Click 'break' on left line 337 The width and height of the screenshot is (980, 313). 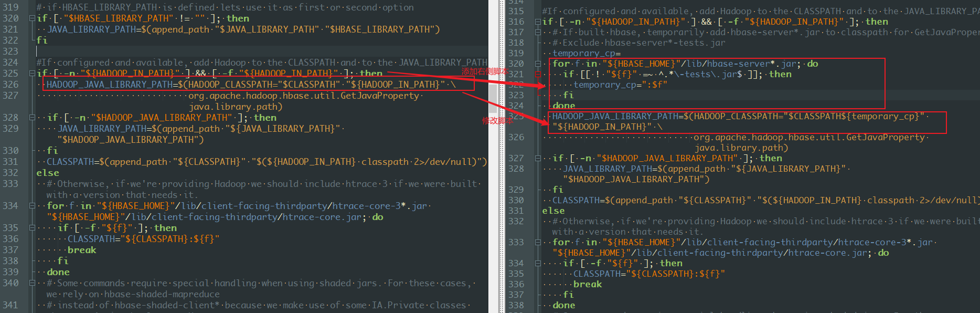click(82, 250)
